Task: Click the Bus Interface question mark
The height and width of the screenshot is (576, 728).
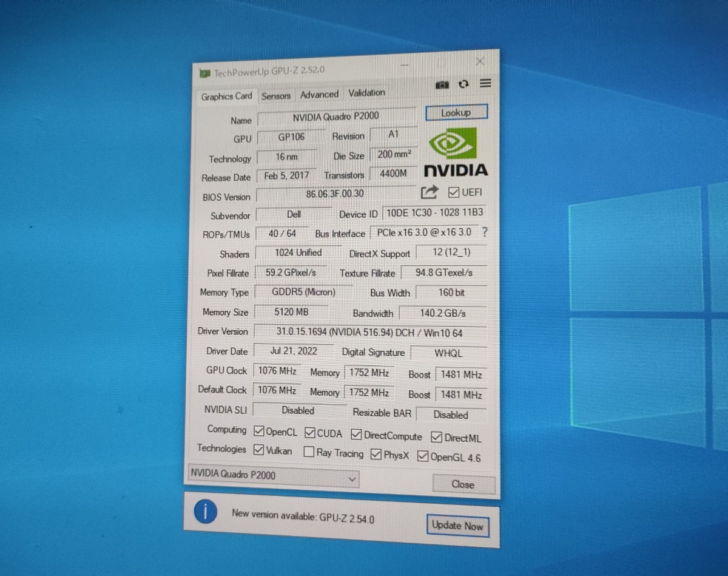Action: (484, 232)
